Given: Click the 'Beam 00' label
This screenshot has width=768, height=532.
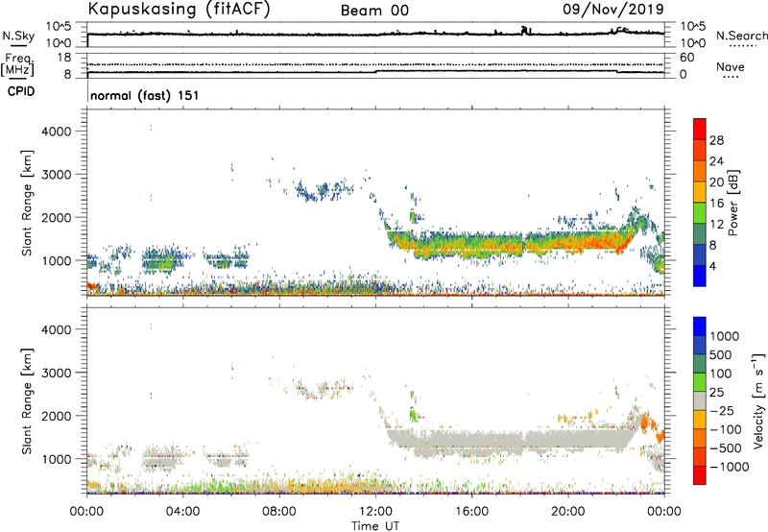Looking at the screenshot, I should [374, 11].
